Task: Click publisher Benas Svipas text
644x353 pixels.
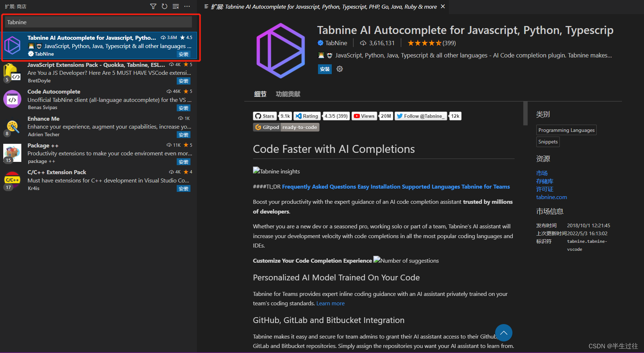Action: tap(43, 107)
